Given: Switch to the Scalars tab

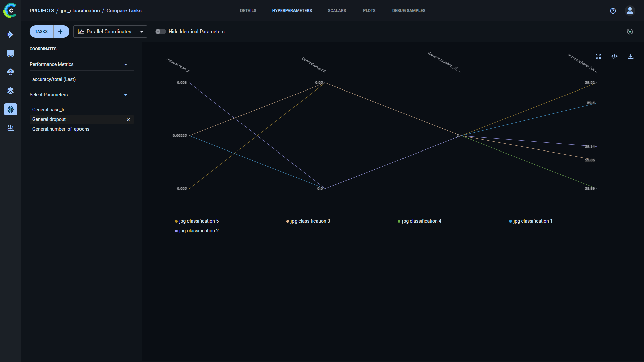Looking at the screenshot, I should [x=337, y=11].
